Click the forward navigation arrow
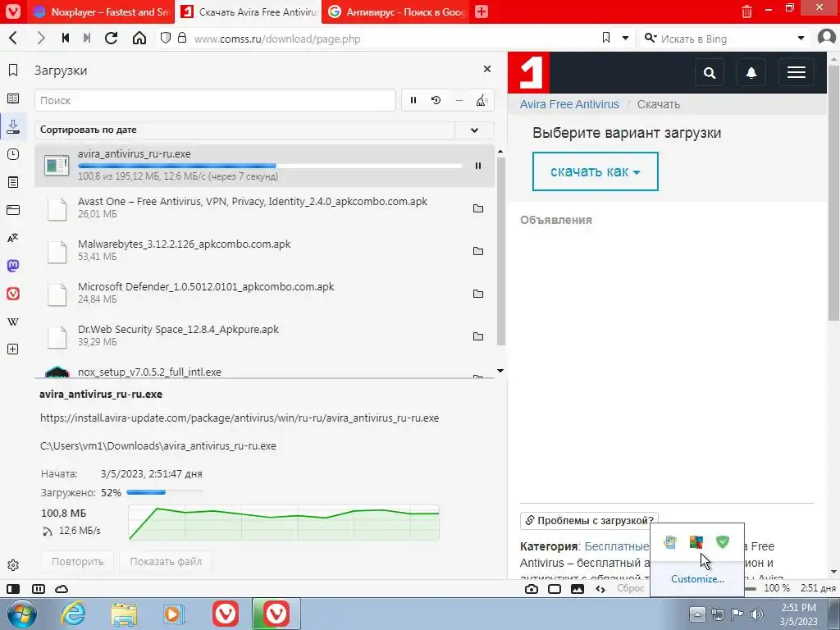Screen dimensions: 840x630 tap(41, 38)
